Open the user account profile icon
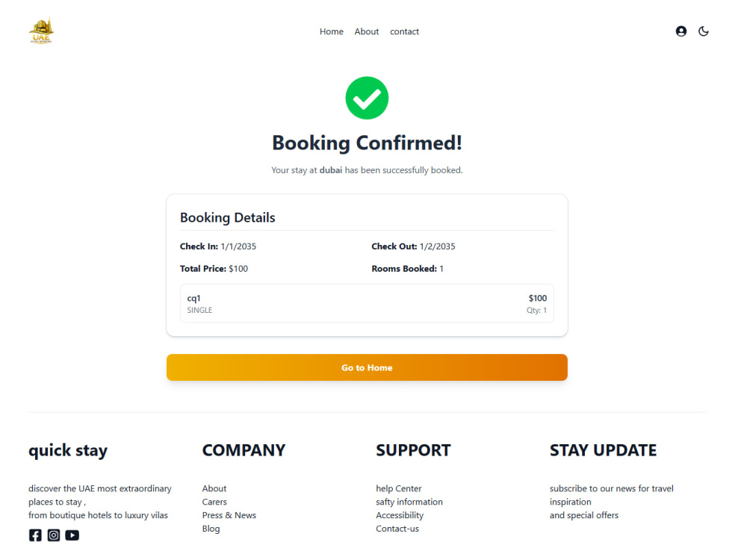The image size is (747, 560). coord(681,31)
